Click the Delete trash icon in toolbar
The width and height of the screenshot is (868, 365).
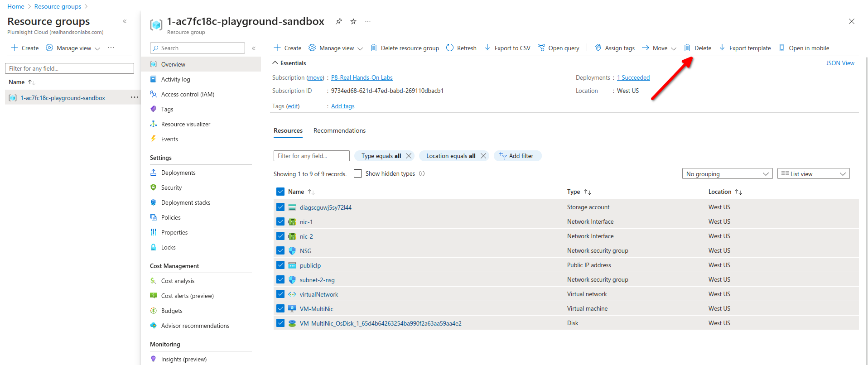point(687,48)
